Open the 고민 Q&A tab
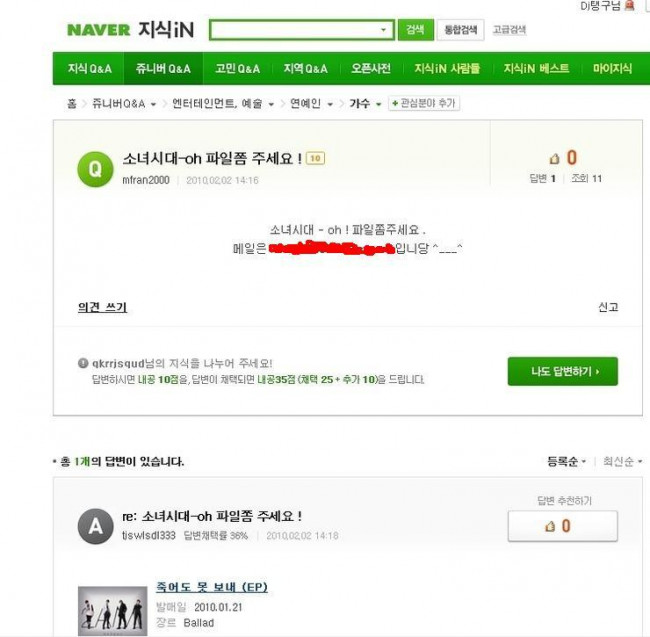650x637 pixels. point(238,68)
